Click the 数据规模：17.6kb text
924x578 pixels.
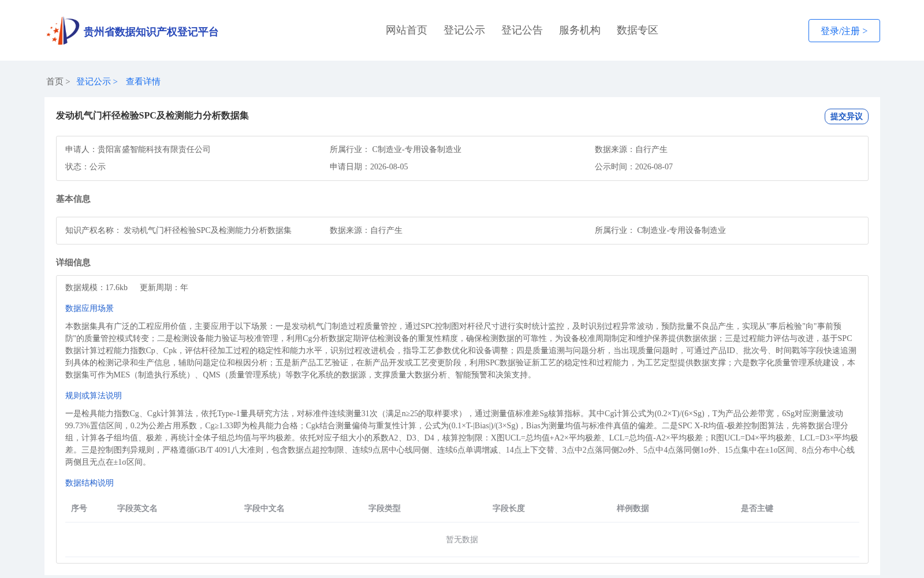click(x=96, y=287)
